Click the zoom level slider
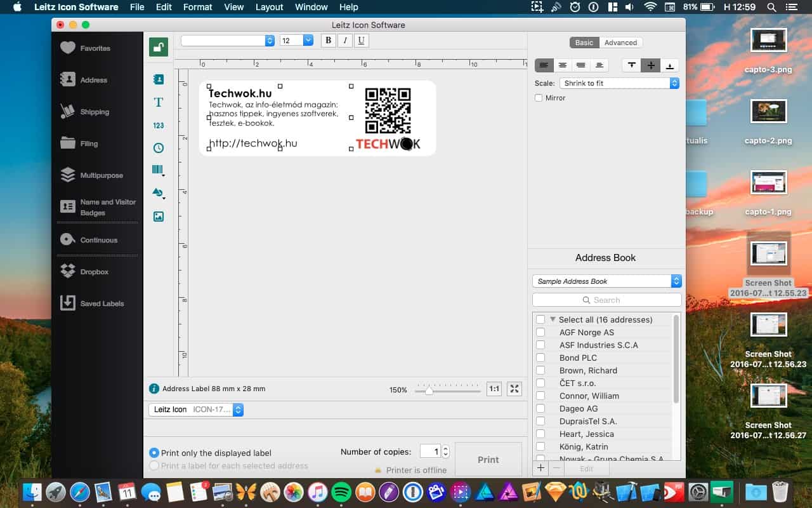Viewport: 812px width, 508px height. [448, 390]
